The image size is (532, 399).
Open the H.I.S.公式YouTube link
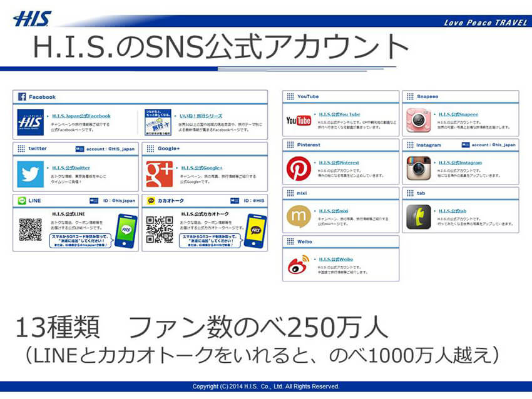[x=339, y=114]
